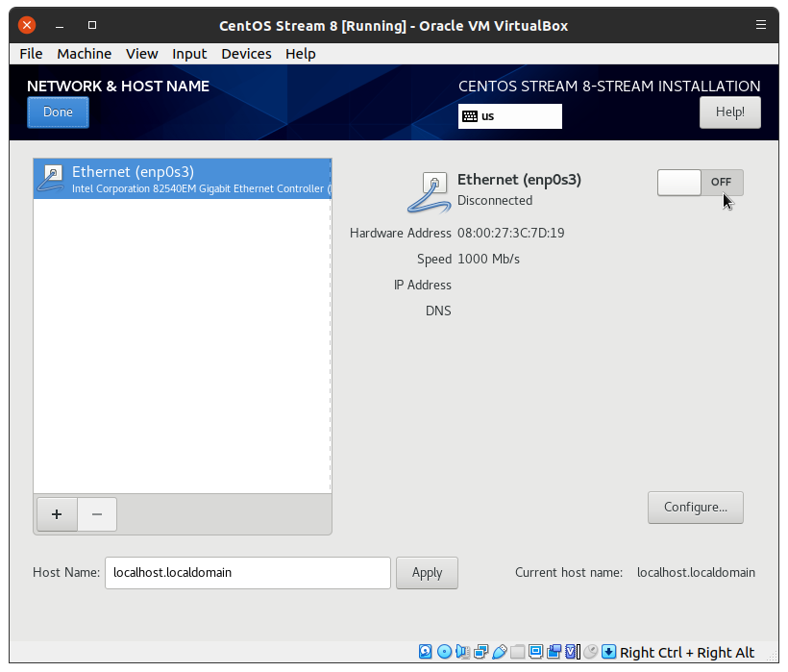Click the Host Name text field

click(247, 572)
